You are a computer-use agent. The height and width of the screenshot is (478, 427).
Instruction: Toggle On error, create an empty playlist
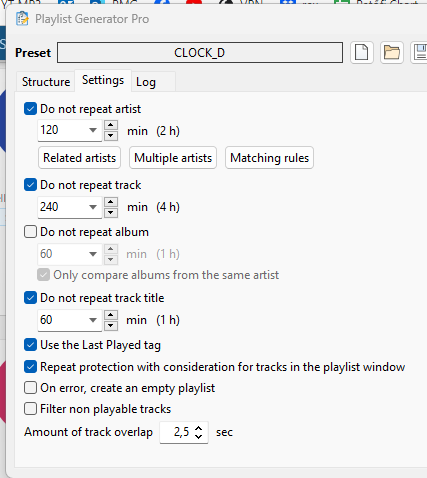(30, 388)
